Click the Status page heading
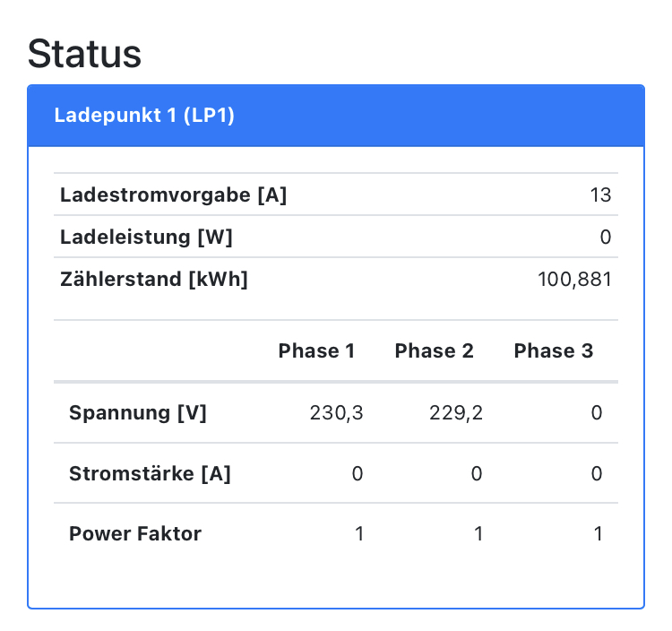This screenshot has height=631, width=672. click(x=85, y=54)
